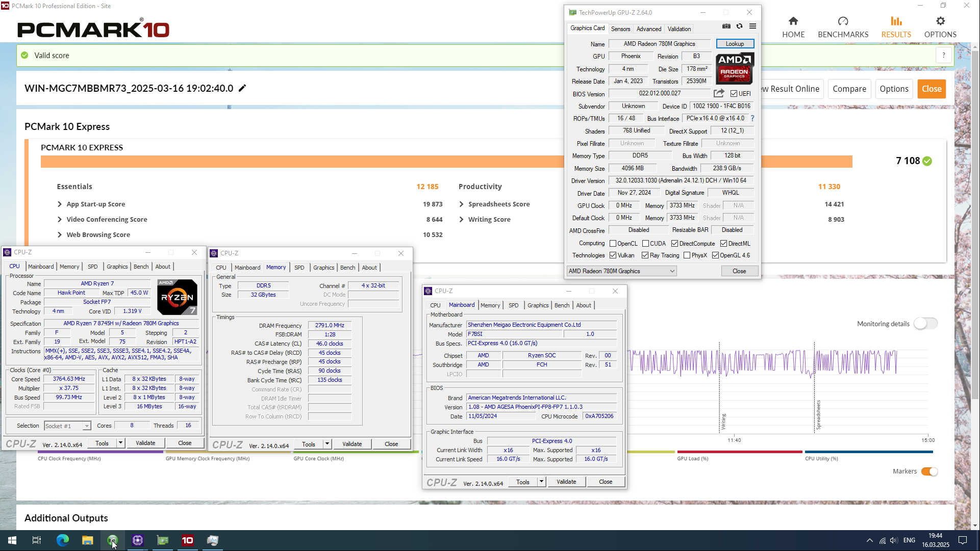Show hidden tray icons chevron
Viewport: 980px width, 551px height.
pyautogui.click(x=869, y=540)
